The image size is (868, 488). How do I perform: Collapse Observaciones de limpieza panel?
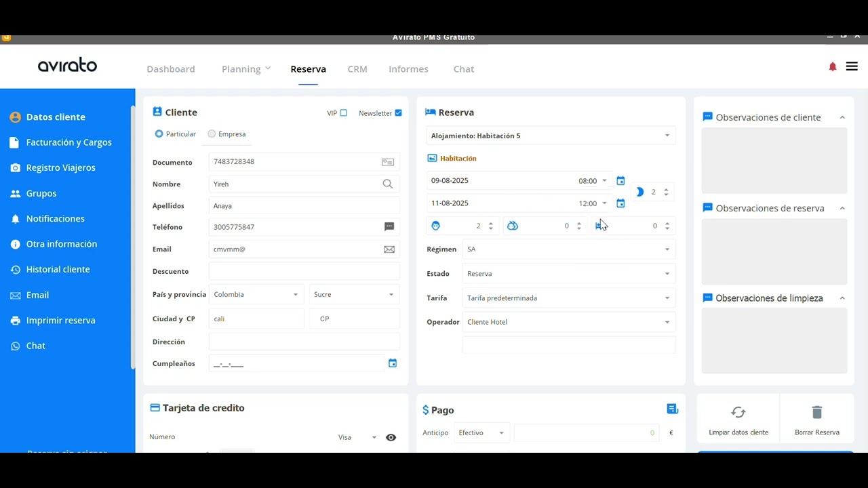point(842,298)
